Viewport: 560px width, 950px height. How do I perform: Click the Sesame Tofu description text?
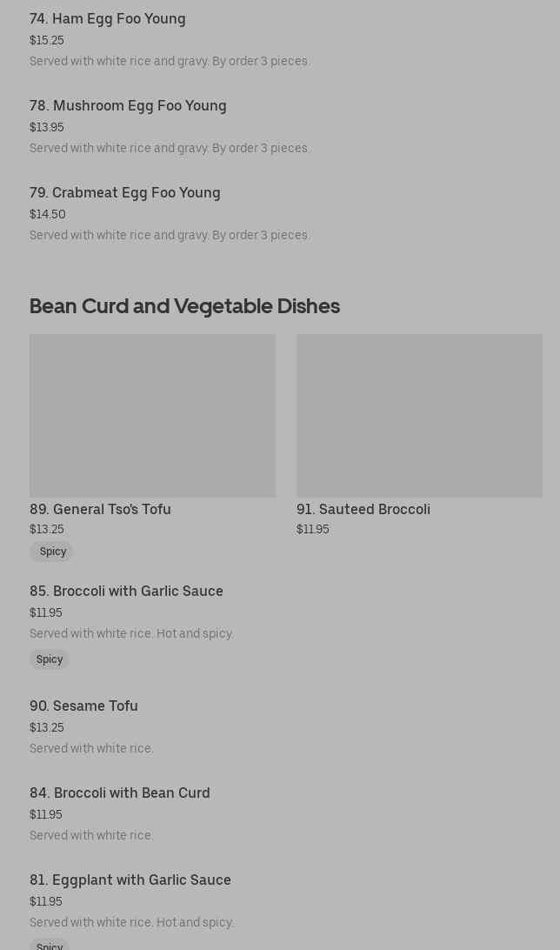91,748
